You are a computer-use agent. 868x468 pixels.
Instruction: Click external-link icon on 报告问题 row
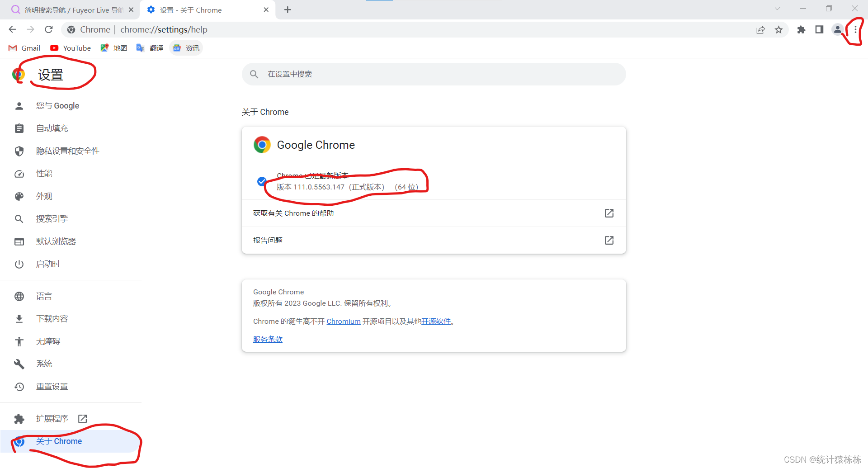point(609,240)
